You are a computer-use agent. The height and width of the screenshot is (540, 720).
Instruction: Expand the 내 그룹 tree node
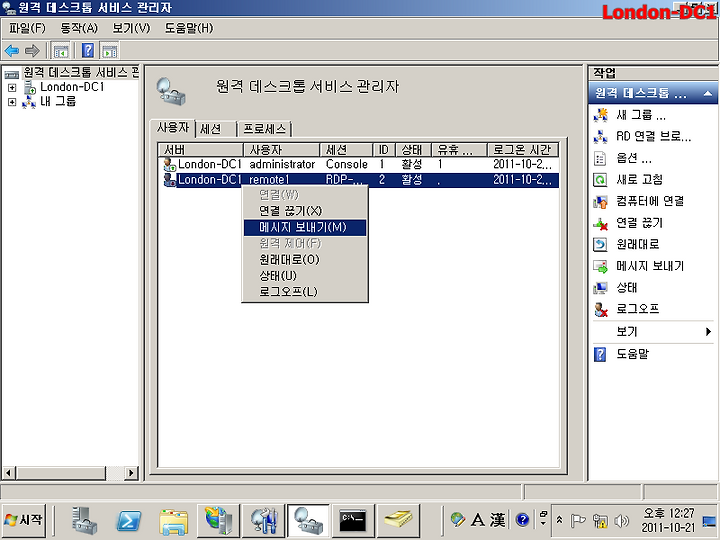click(x=12, y=102)
